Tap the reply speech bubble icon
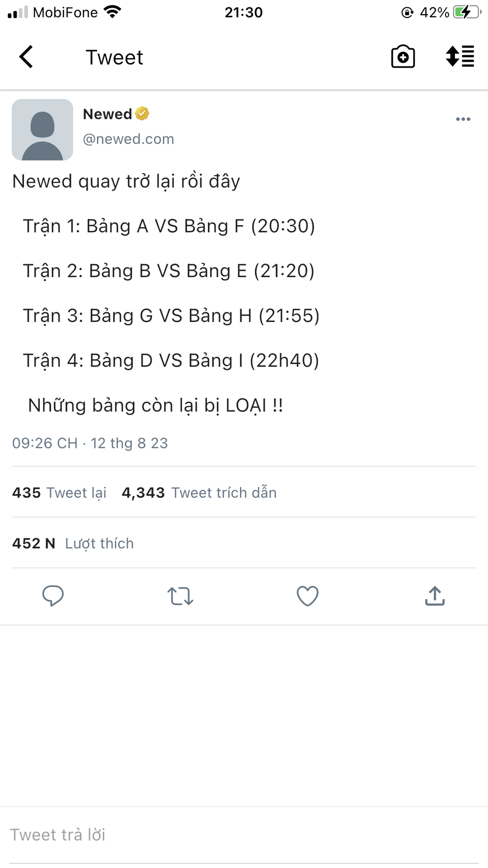This screenshot has height=868, width=488. (53, 596)
